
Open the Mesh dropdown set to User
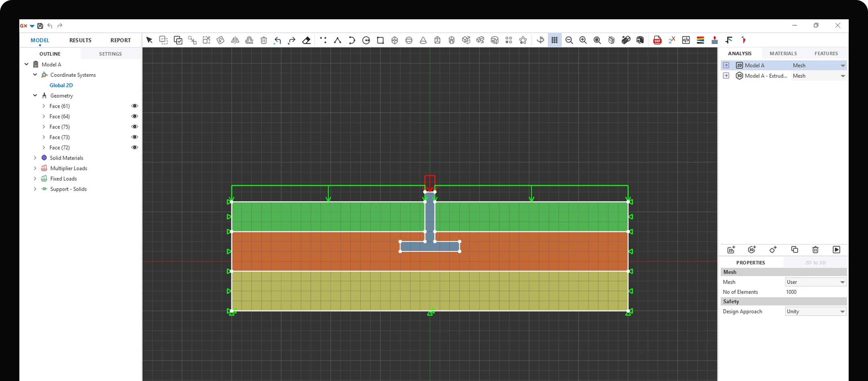click(x=815, y=282)
